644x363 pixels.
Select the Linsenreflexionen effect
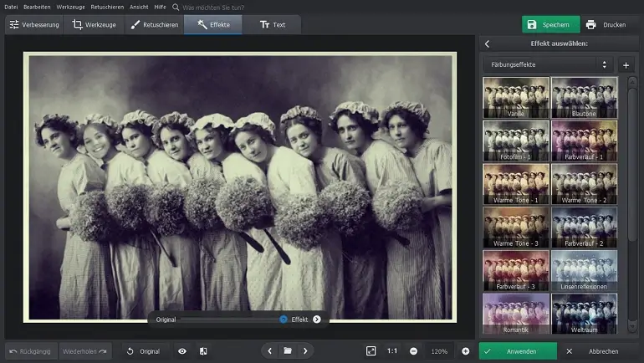pyautogui.click(x=584, y=270)
